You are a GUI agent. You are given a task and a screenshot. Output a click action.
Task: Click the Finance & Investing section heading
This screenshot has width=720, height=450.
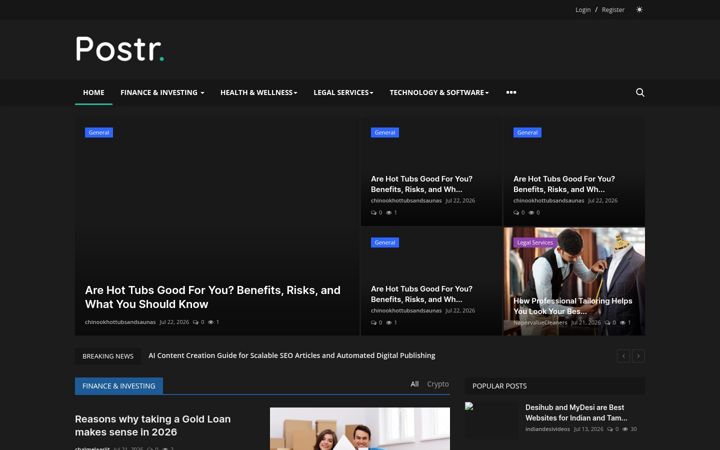coord(119,386)
